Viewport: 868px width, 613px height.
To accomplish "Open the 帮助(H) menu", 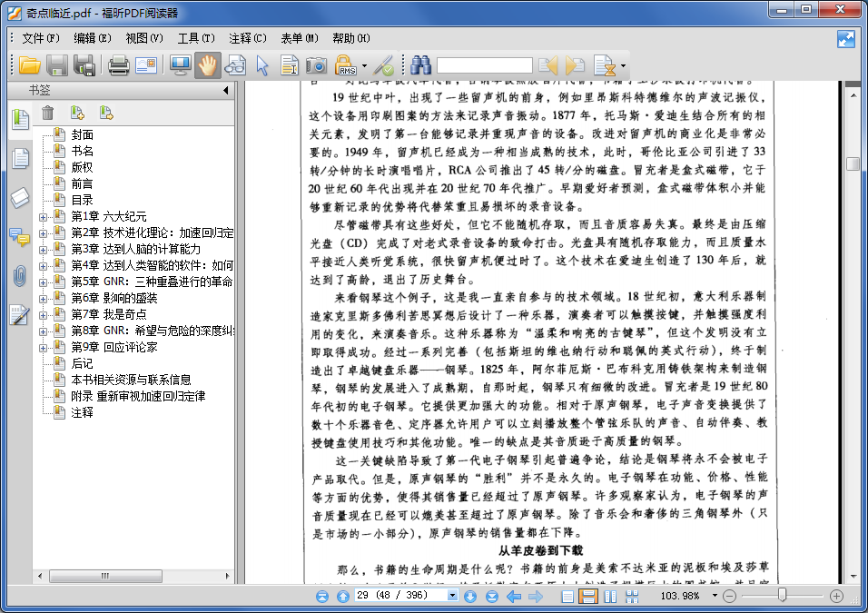I will coord(351,38).
